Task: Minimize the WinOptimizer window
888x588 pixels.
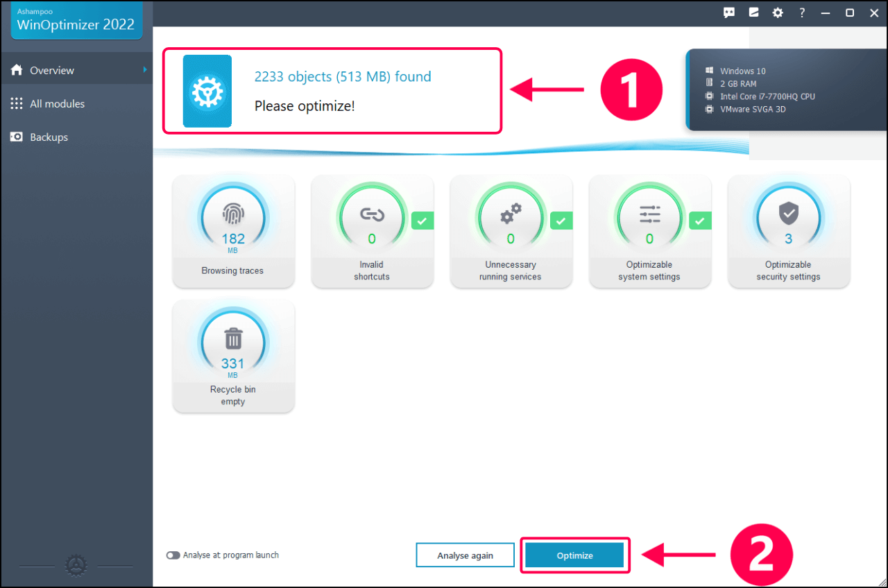Action: pyautogui.click(x=825, y=12)
